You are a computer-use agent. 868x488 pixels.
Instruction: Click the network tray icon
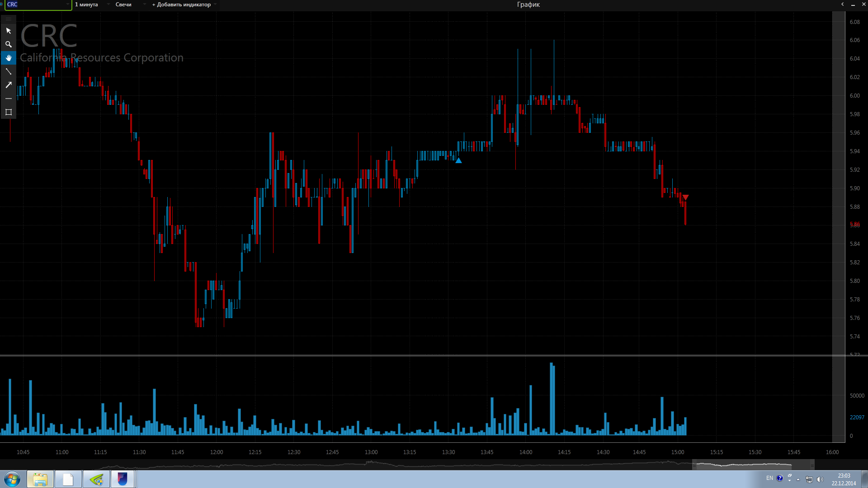click(809, 479)
